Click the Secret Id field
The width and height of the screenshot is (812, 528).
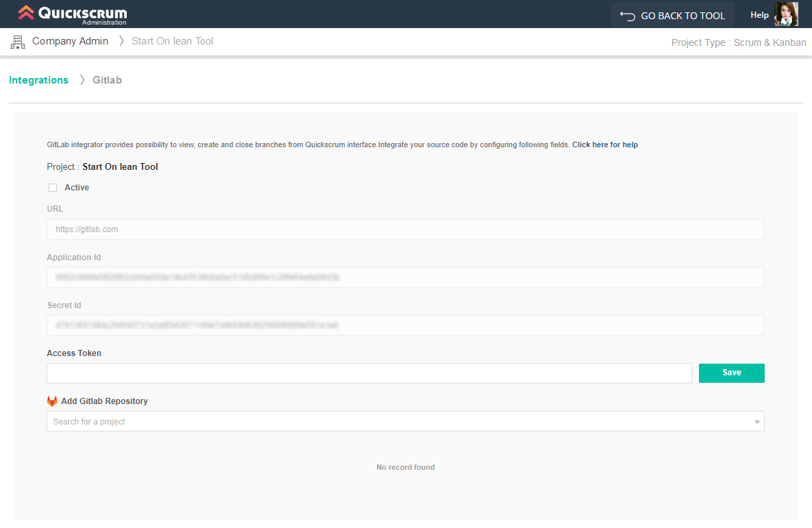click(406, 325)
